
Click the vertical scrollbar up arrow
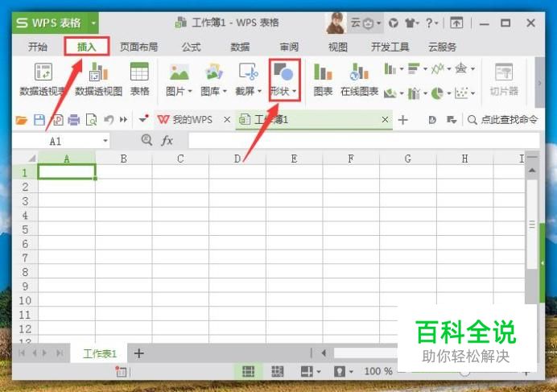[532, 170]
